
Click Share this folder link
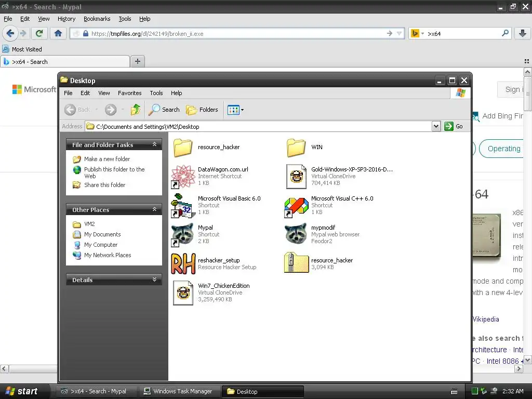pyautogui.click(x=104, y=185)
